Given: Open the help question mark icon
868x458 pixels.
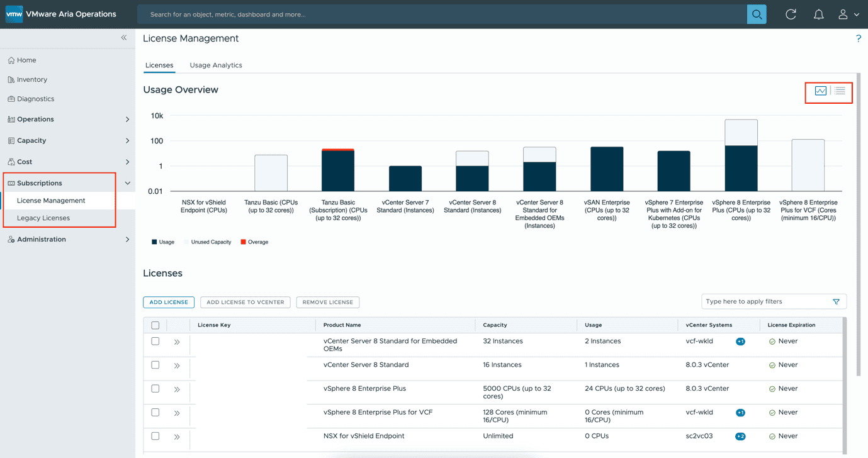Looking at the screenshot, I should [x=858, y=39].
